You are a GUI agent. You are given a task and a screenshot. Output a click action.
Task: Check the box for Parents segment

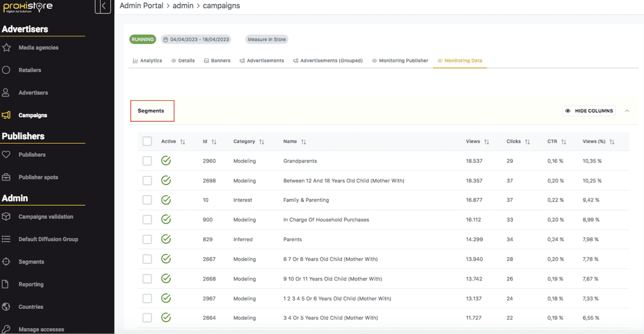[148, 239]
